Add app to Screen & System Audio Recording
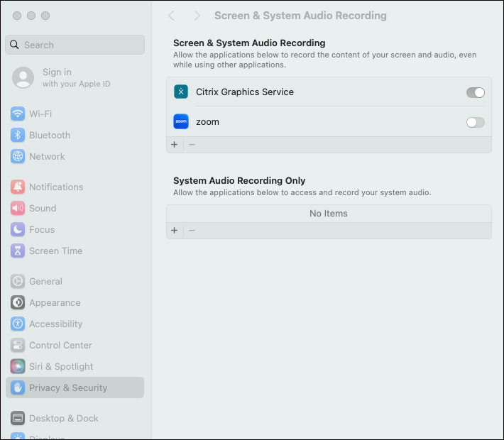 (175, 145)
